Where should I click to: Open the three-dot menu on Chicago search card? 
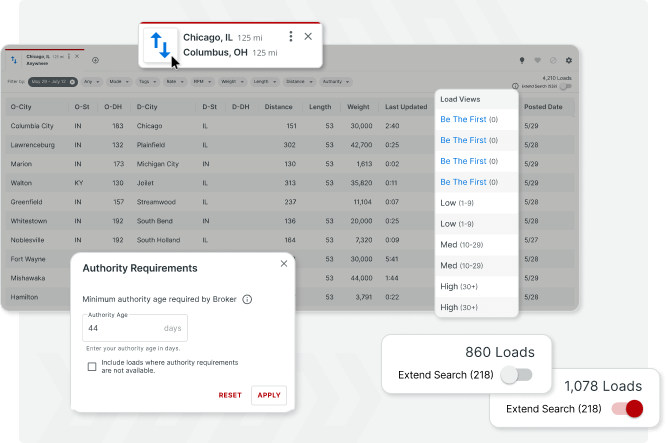291,37
